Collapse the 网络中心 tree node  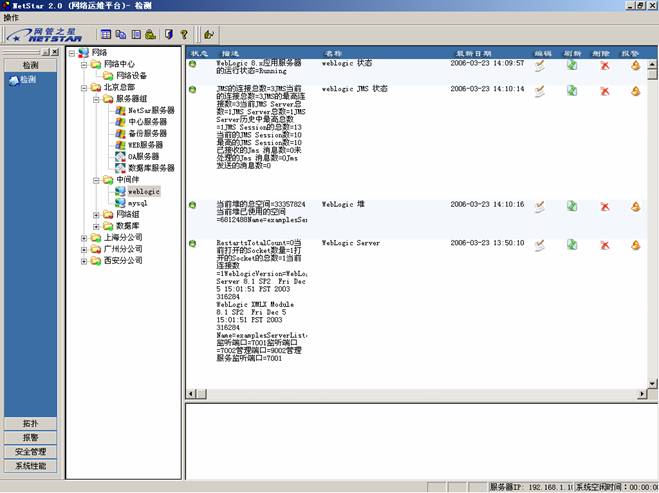(84, 65)
